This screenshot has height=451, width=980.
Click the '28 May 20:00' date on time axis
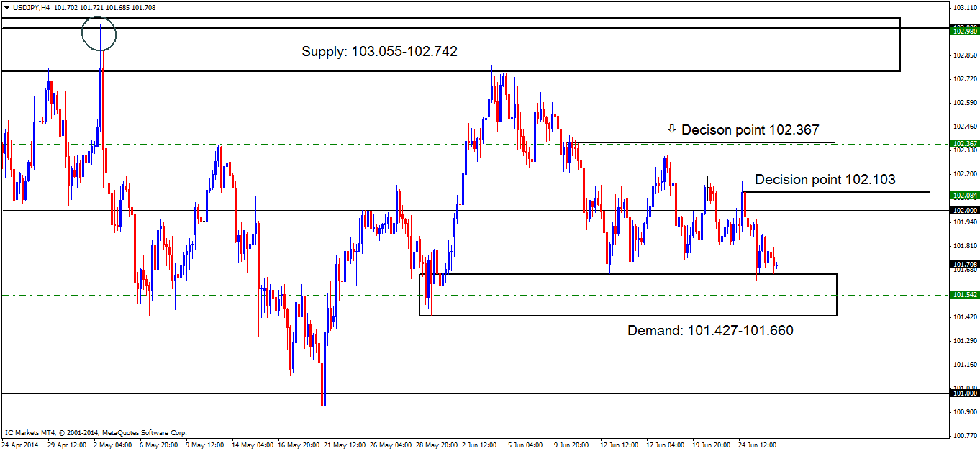click(437, 445)
